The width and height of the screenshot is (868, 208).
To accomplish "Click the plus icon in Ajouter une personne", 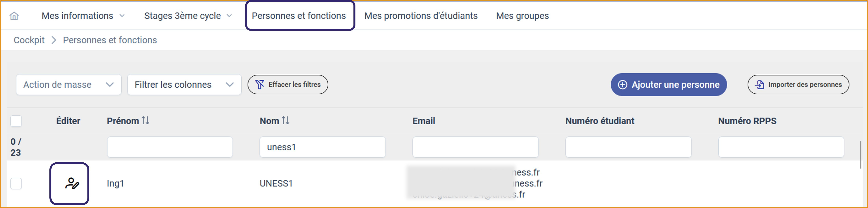I will pos(622,85).
